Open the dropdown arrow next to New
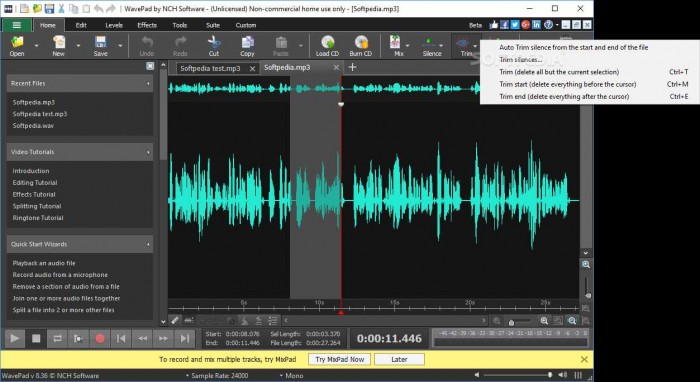700x382 pixels. coord(78,46)
